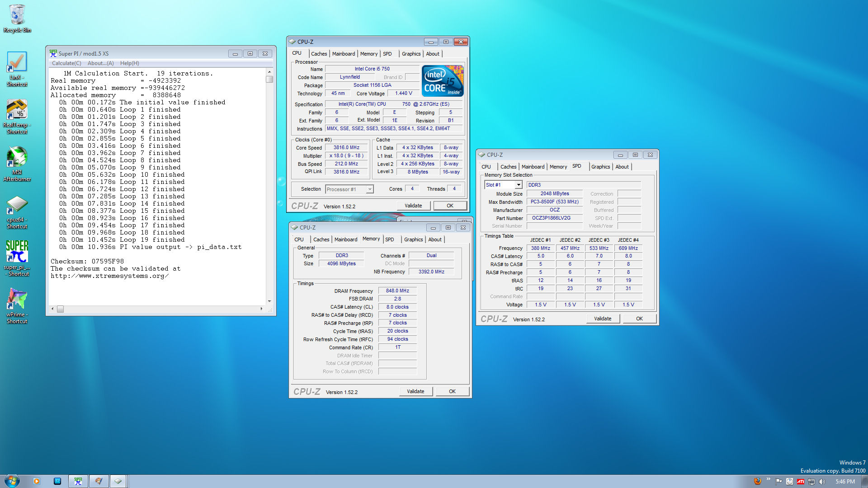Click OK in SPD CPU-Z window
Image resolution: width=868 pixels, height=488 pixels.
point(639,319)
